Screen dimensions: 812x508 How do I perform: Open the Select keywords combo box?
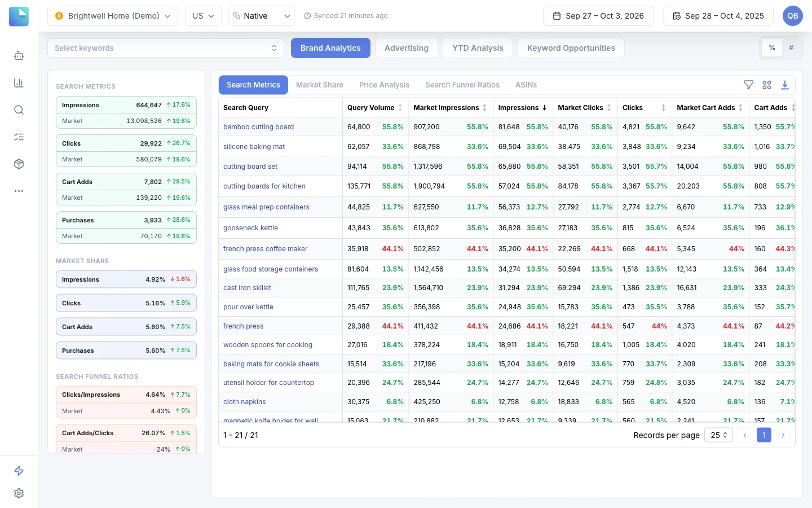click(x=166, y=48)
